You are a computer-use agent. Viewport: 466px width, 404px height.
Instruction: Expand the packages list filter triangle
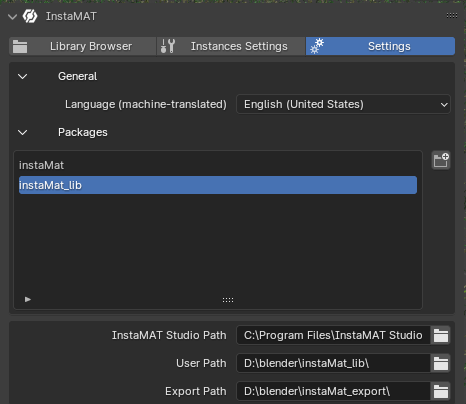[28, 299]
